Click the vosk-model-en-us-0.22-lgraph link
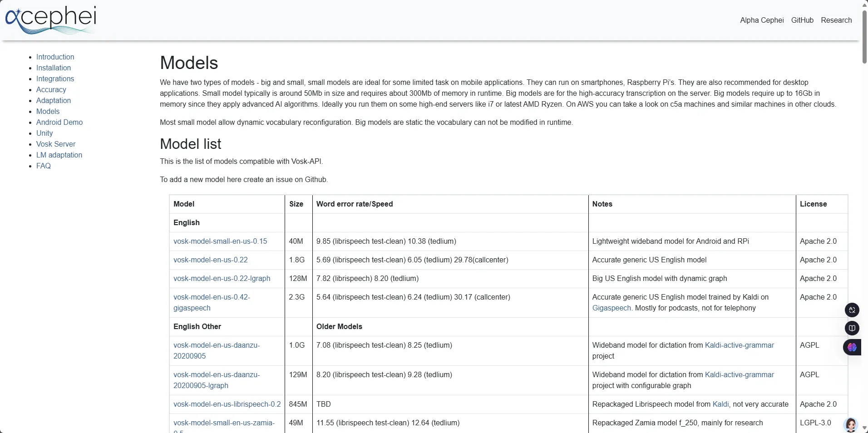 tap(222, 278)
